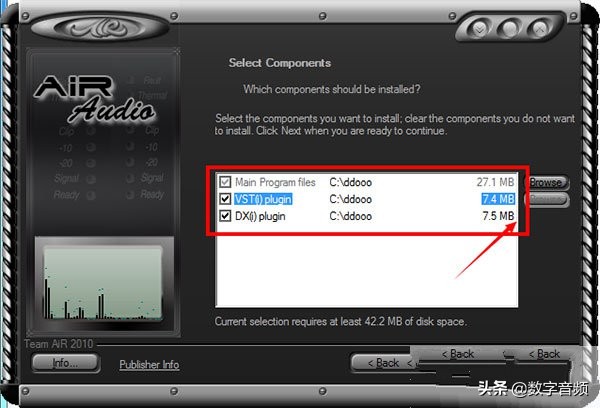Screen dimensions: 600x408
Task: Uncheck the DX(i) plugin checkbox
Action: pyautogui.click(x=225, y=216)
